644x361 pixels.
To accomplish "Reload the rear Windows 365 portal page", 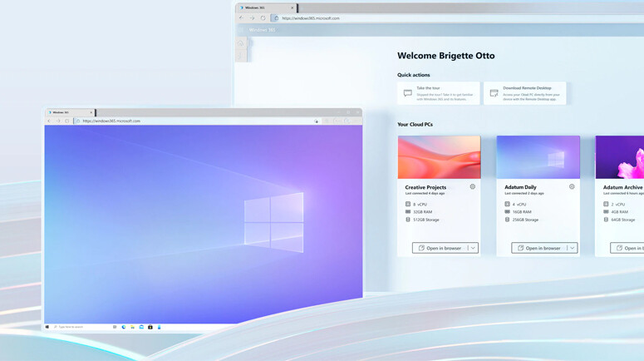I will point(263,18).
